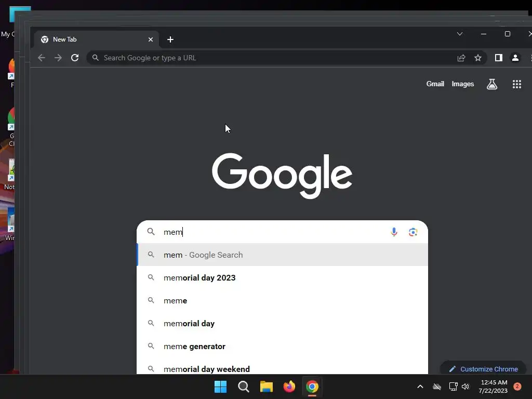The height and width of the screenshot is (399, 532).
Task: Search by image with Google Lens icon
Action: [x=413, y=232]
